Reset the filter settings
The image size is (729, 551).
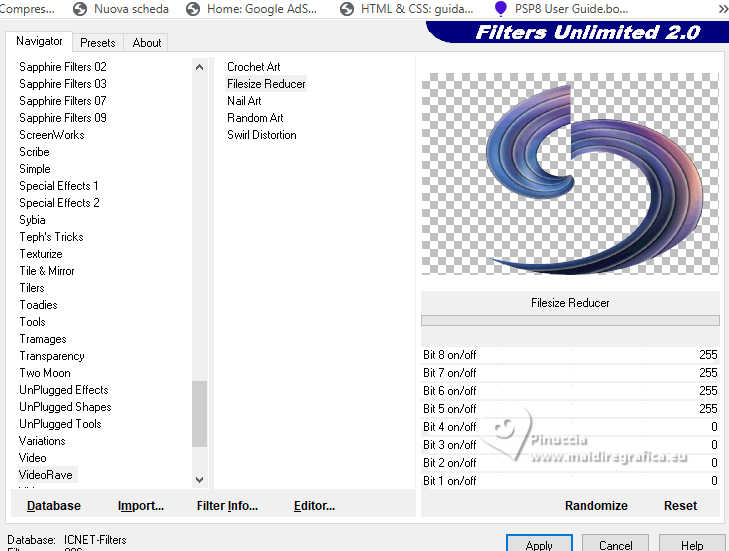(680, 506)
